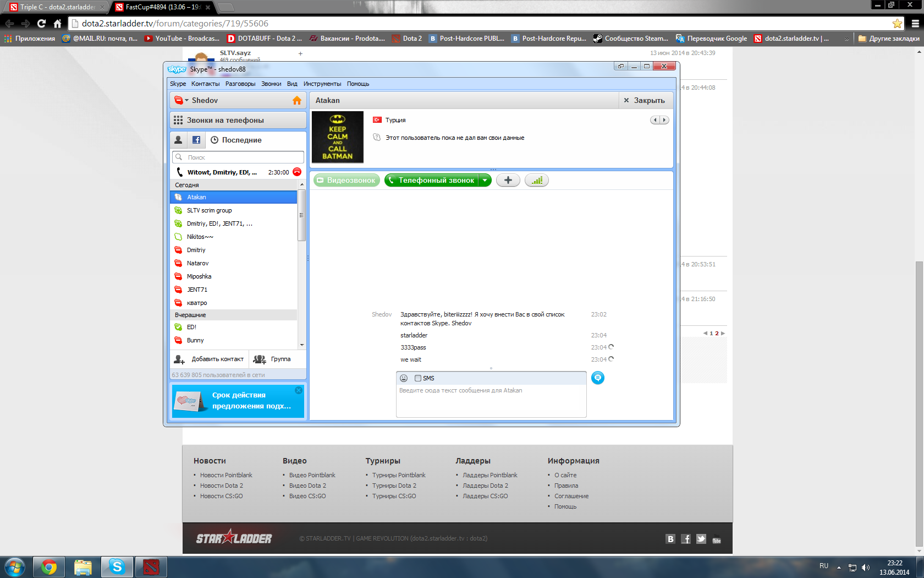Start a Видеозвонок with Atakan
This screenshot has width=924, height=578.
tap(346, 180)
